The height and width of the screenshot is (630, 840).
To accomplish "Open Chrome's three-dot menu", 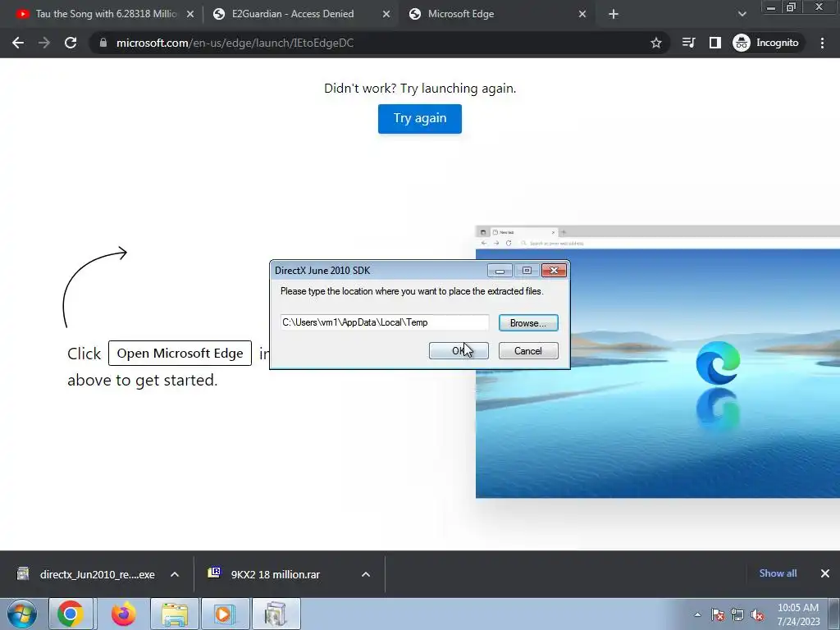I will [x=822, y=43].
